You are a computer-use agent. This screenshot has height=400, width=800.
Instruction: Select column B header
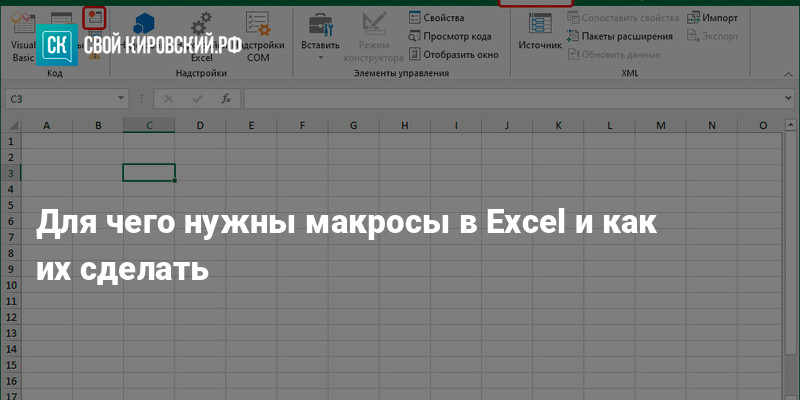pyautogui.click(x=98, y=126)
